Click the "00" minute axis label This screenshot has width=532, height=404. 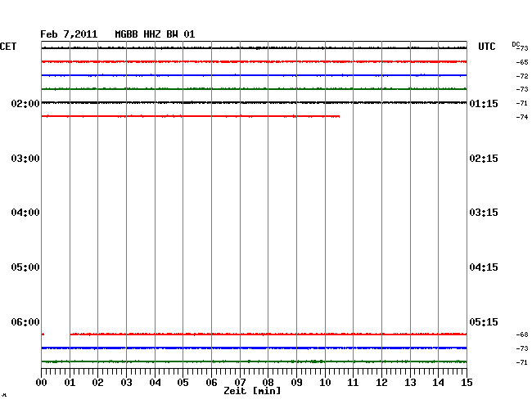click(42, 383)
